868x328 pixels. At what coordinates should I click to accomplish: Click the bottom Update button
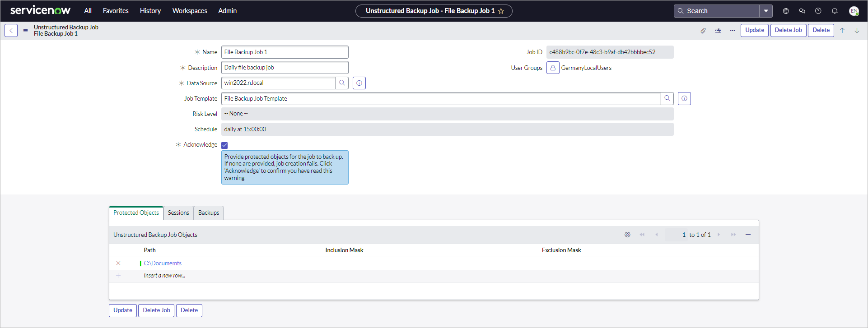point(123,310)
